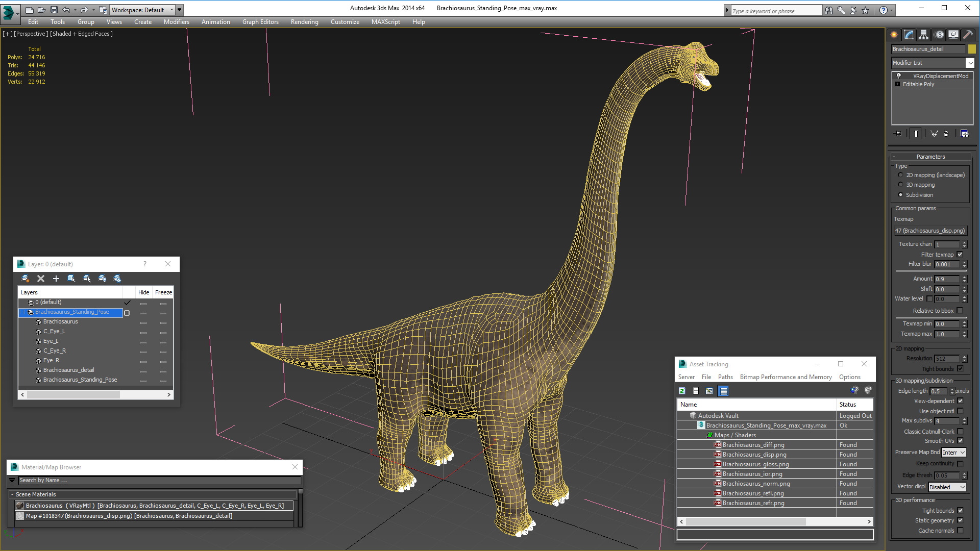Toggle the Cache normals checkbox
This screenshot has width=980, height=551.
click(x=961, y=531)
